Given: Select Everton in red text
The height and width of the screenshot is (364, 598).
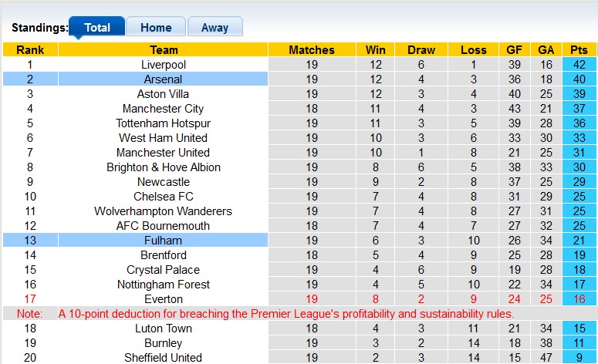Looking at the screenshot, I should point(164,299).
